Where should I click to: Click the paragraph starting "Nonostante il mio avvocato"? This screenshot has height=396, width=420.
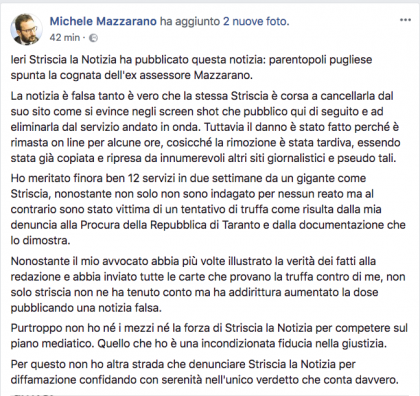pyautogui.click(x=208, y=284)
